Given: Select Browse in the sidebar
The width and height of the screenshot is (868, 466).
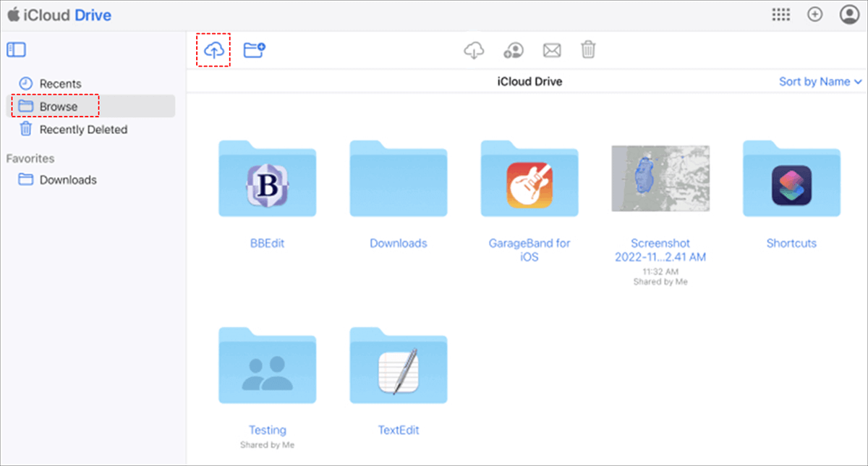Looking at the screenshot, I should (x=90, y=106).
